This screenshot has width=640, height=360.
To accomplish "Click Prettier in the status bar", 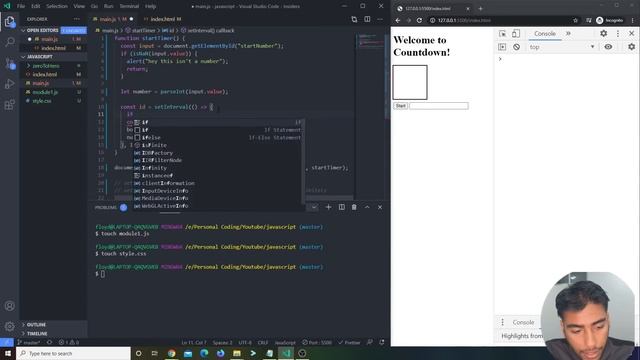I will [349, 342].
